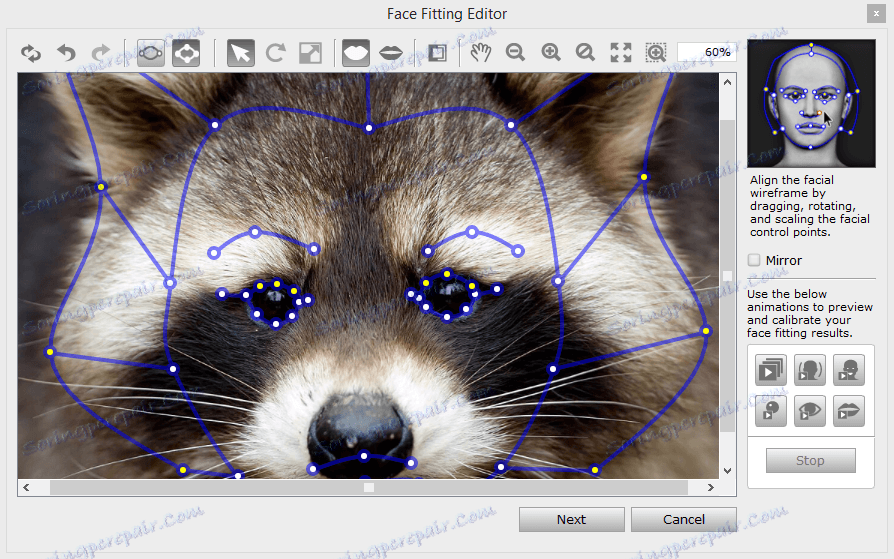Click the reset wireframe icon with circular arrows
Image resolution: width=894 pixels, height=559 pixels.
pos(31,53)
